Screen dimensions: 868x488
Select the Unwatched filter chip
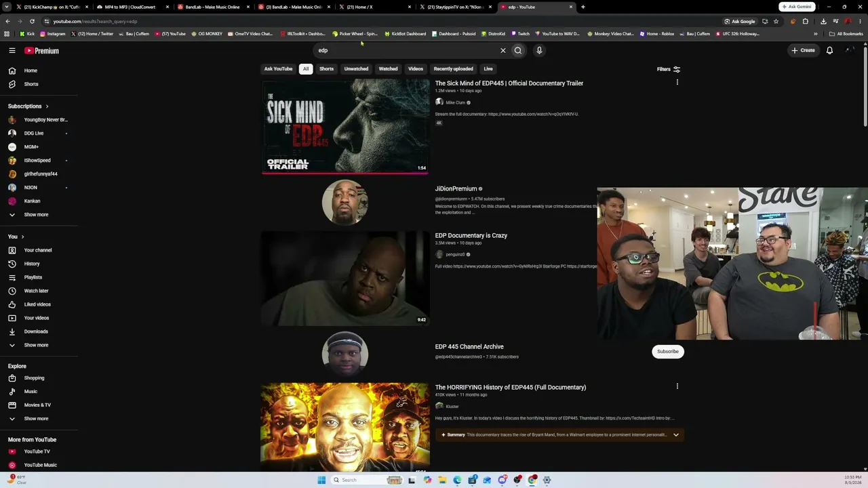[x=356, y=69]
